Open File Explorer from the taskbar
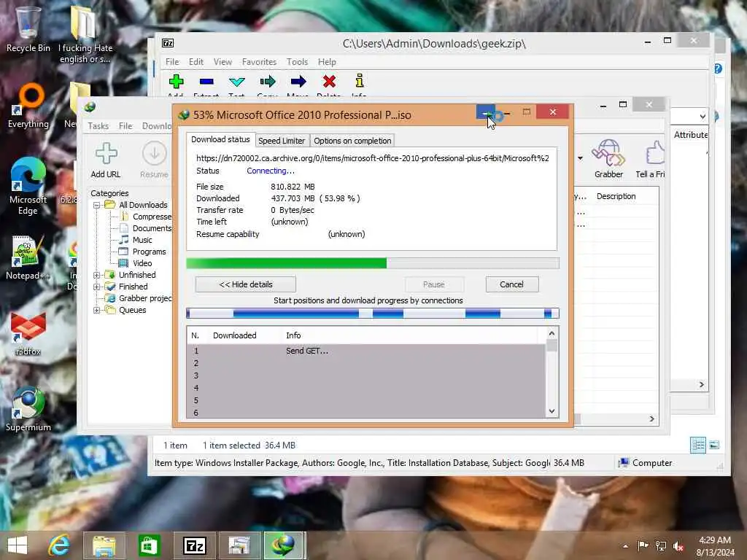The image size is (747, 560). 104,545
